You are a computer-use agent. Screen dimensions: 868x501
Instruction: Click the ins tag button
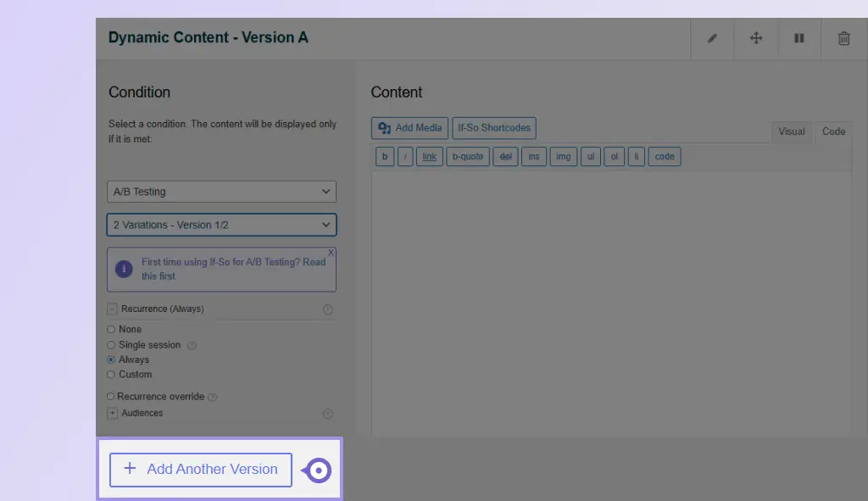534,157
